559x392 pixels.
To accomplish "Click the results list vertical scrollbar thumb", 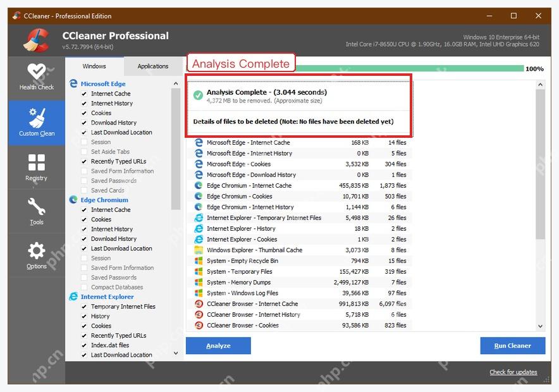I will (541, 164).
